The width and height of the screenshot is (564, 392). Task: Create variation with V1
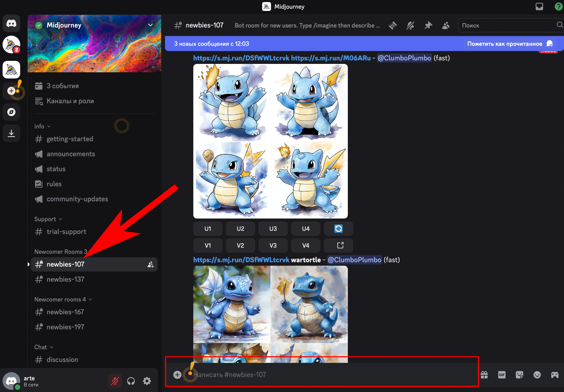[208, 246]
